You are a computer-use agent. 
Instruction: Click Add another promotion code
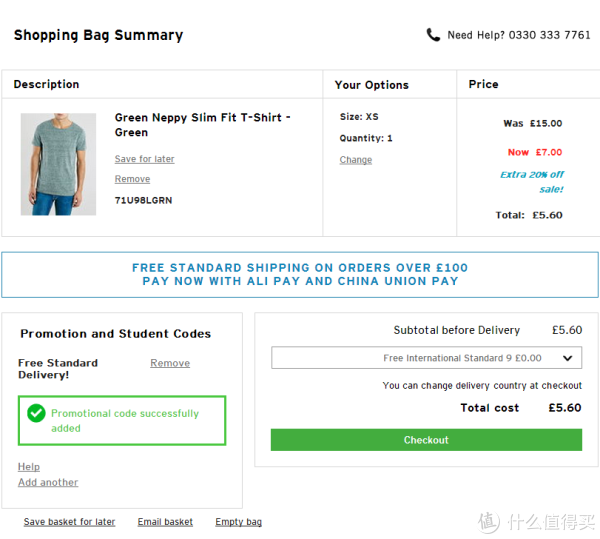(48, 482)
